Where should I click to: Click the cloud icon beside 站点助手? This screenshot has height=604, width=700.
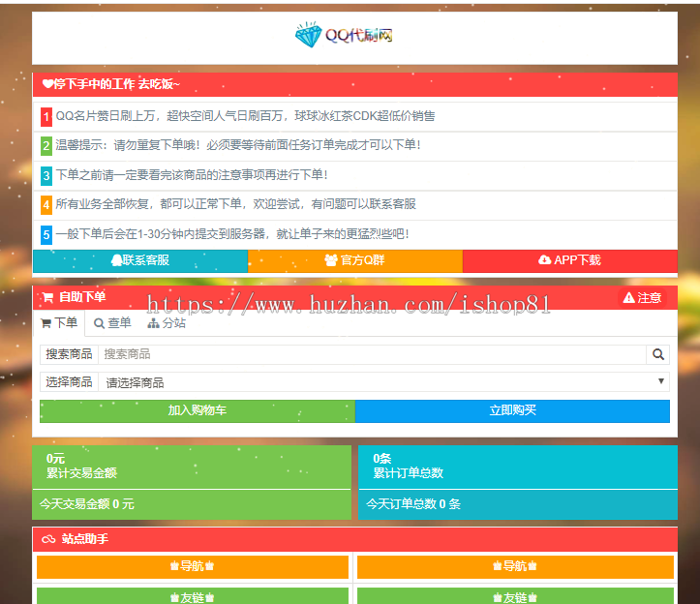point(48,539)
